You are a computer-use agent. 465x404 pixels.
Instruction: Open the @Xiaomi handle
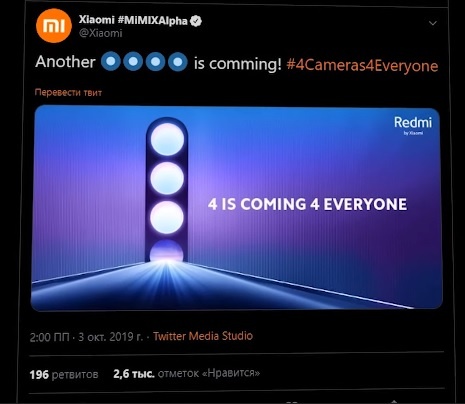tap(101, 33)
